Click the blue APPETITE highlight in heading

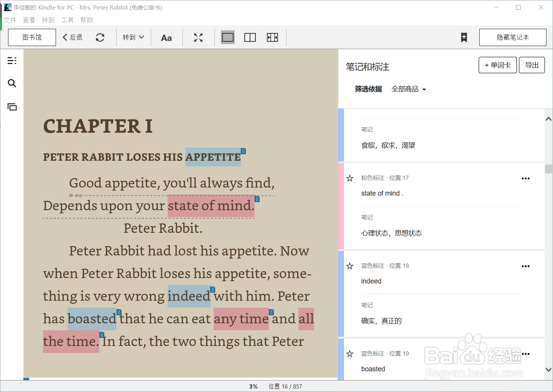coord(213,157)
